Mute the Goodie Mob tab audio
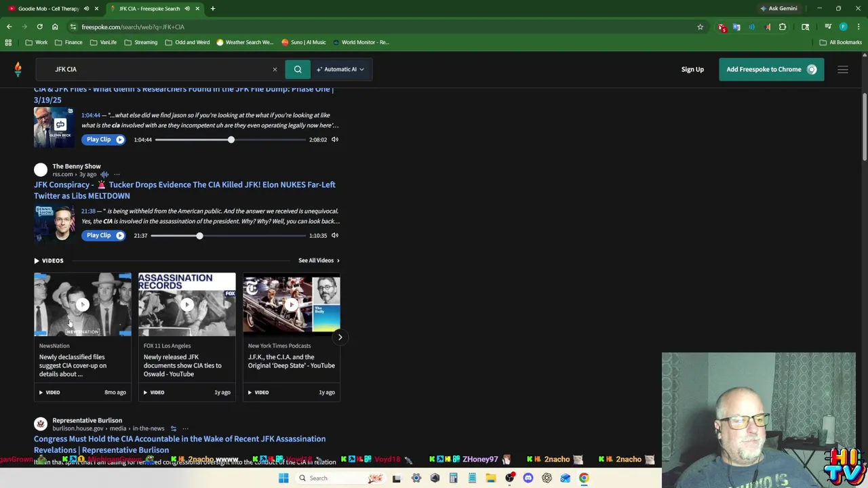Screen dimensions: 868x488 pos(86,9)
